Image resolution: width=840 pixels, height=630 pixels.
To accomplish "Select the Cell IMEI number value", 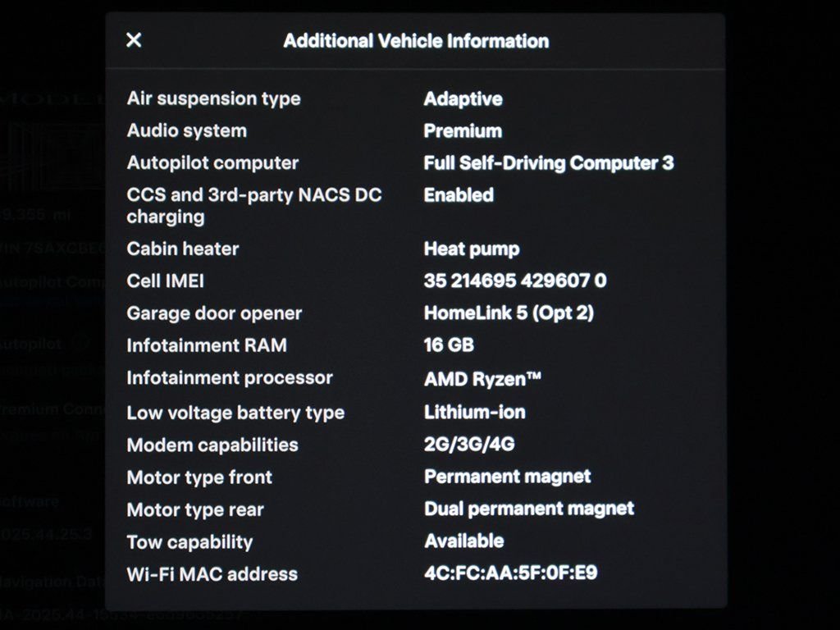I will pos(514,281).
